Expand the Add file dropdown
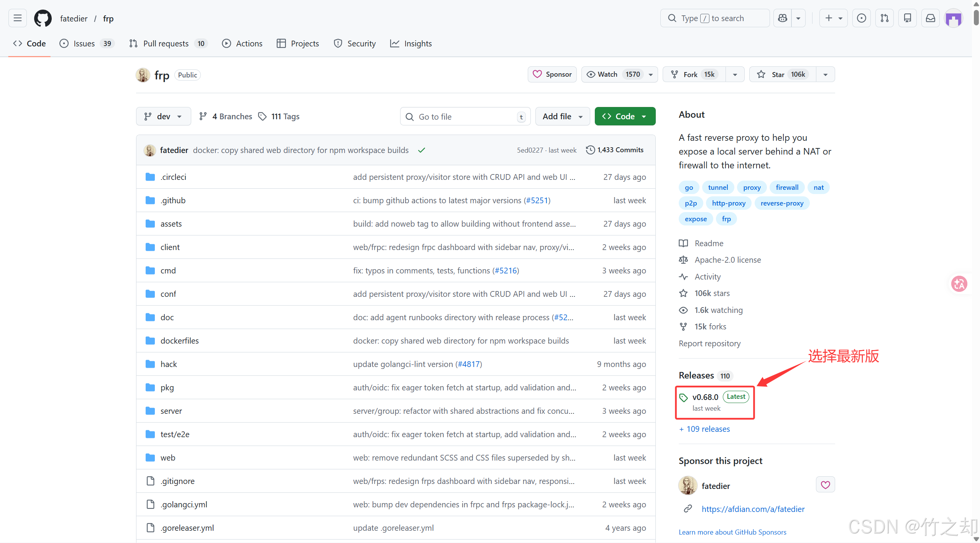 pos(562,117)
